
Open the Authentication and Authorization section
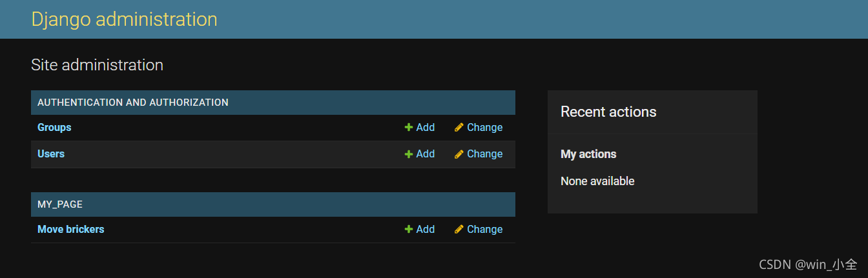(x=133, y=103)
